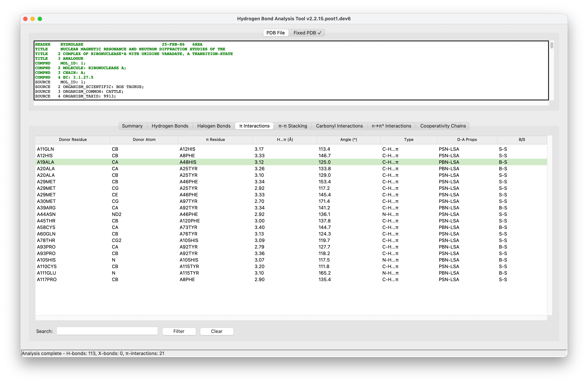Sort table by Angle column header
Image resolution: width=588 pixels, height=384 pixels.
click(348, 139)
